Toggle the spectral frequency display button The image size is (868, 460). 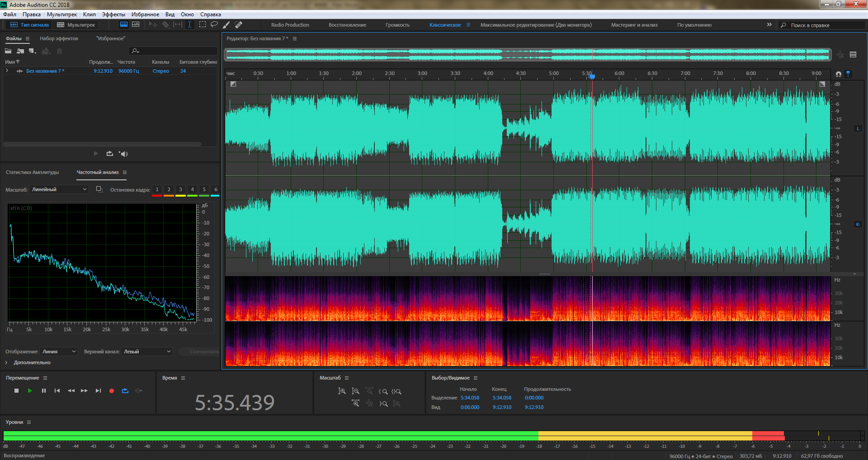coord(123,25)
